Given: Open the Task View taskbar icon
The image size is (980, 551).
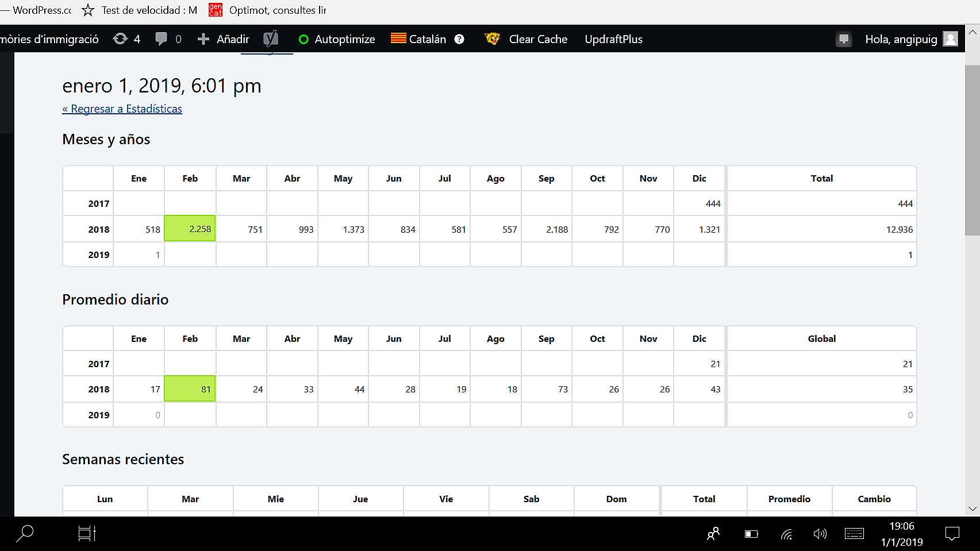Looking at the screenshot, I should tap(87, 534).
